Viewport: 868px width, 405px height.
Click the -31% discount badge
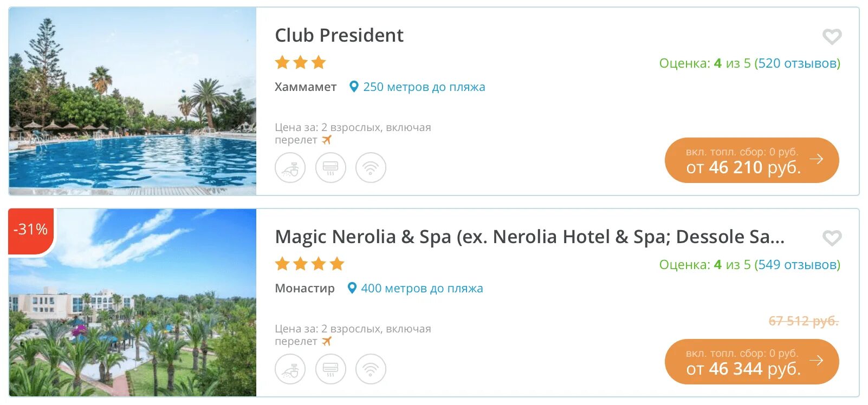31,230
